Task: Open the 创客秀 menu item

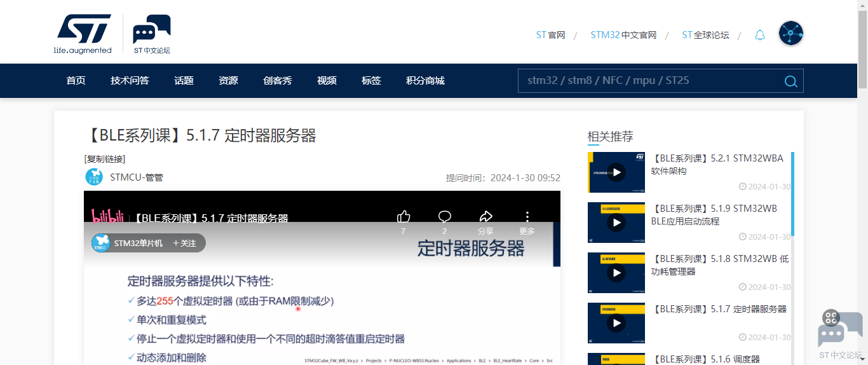Action: tap(278, 81)
